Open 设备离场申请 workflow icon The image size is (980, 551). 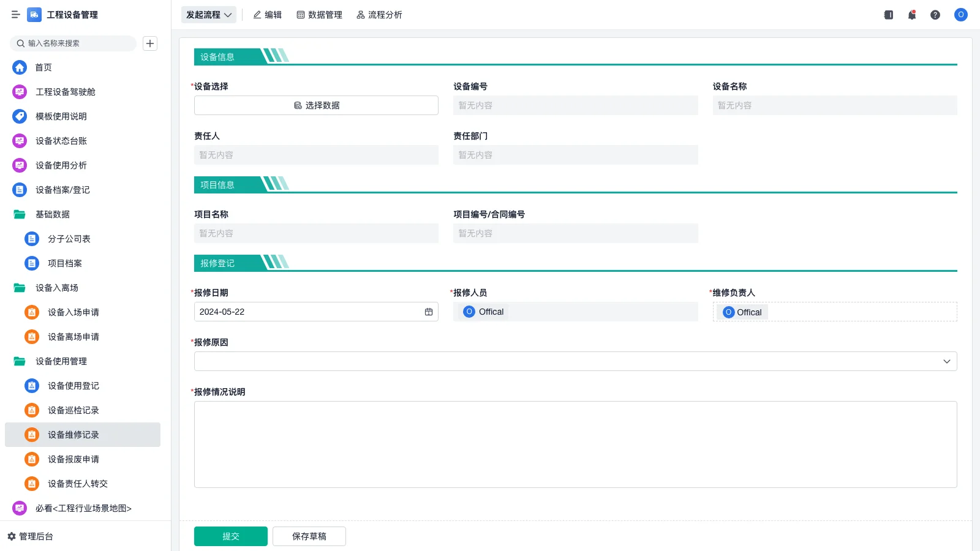pos(32,337)
